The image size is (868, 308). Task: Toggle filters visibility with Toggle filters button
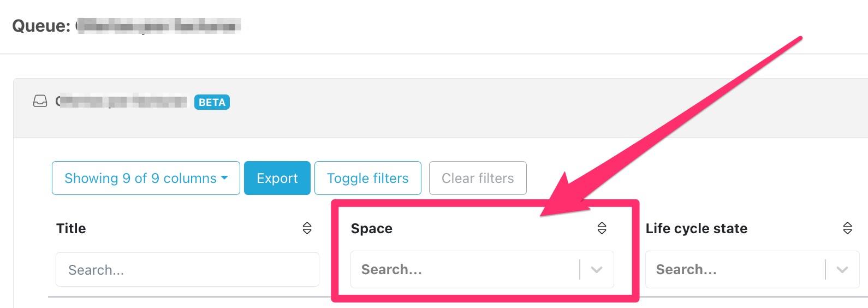tap(367, 178)
